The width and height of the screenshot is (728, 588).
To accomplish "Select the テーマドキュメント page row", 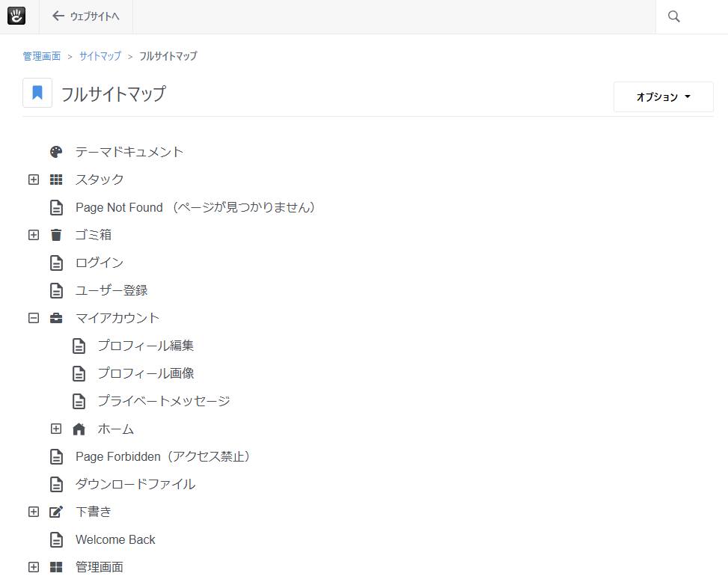I will [x=129, y=152].
